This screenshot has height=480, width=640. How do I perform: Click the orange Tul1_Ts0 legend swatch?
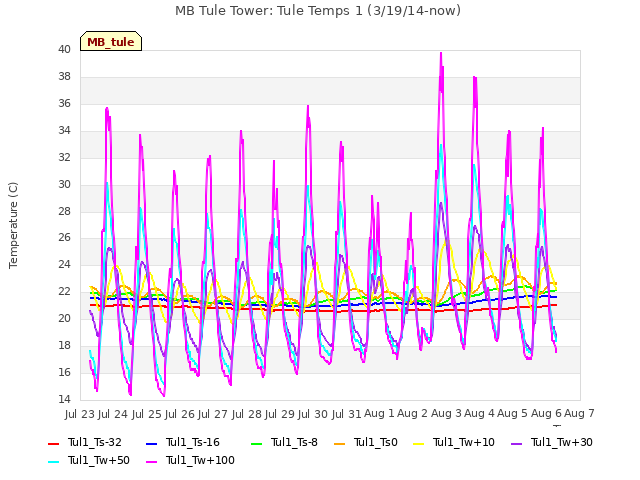339,443
